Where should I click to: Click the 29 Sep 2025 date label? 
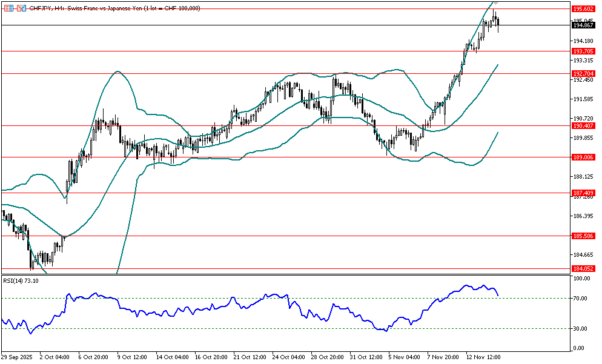point(19,357)
